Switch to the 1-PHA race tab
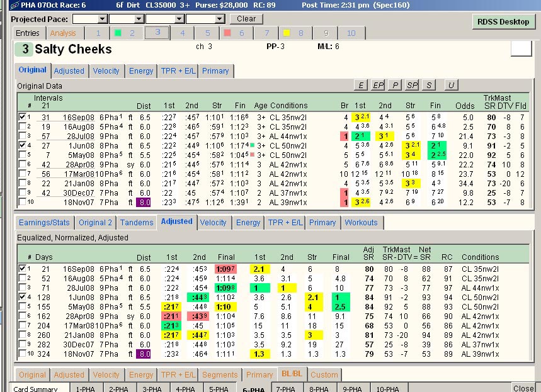 pos(85,389)
